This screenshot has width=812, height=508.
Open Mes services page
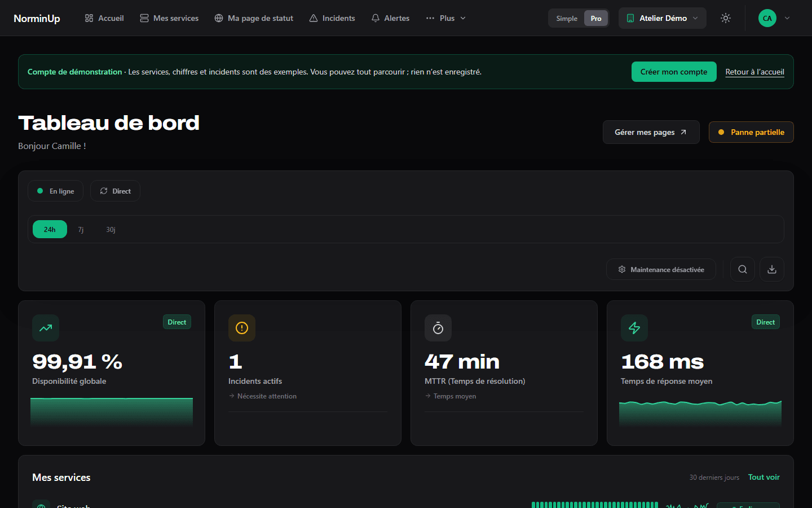coord(169,18)
